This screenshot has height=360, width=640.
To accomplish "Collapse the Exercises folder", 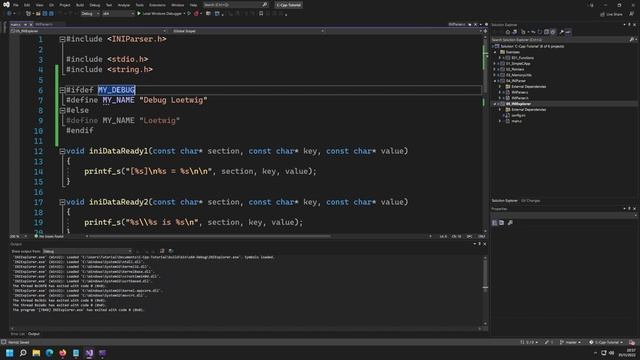I will 496,52.
